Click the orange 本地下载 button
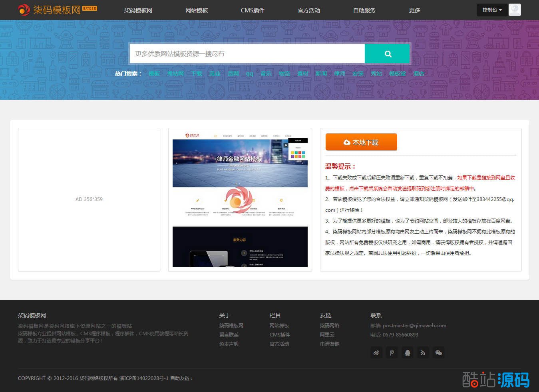This screenshot has width=539, height=392. 361,142
